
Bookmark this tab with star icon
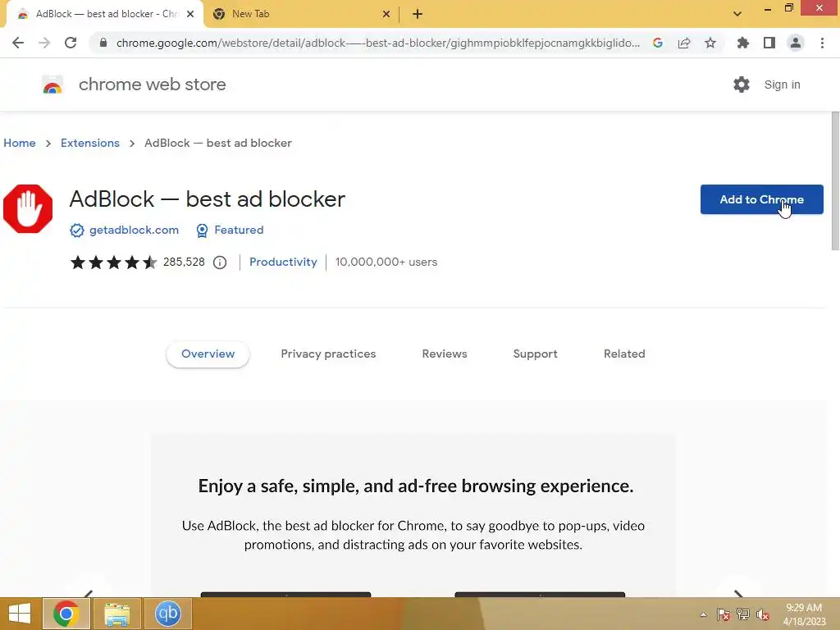[x=710, y=43]
